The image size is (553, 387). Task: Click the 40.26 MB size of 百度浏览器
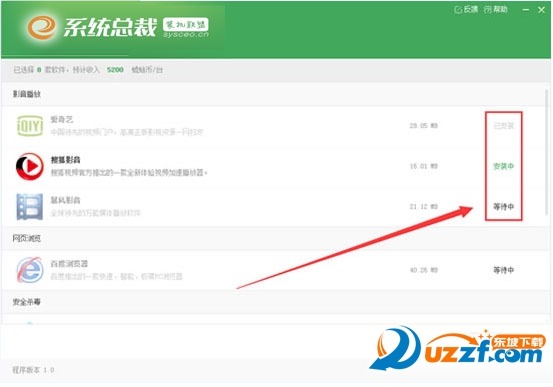click(x=424, y=270)
